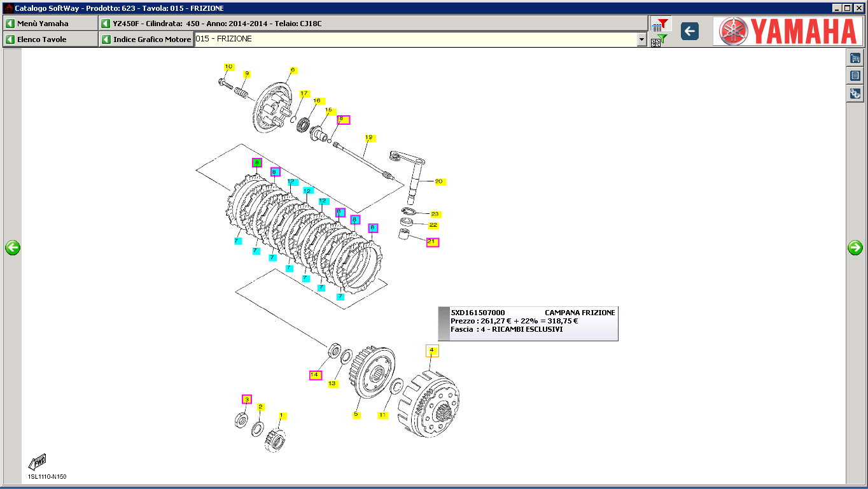Select part label 18 with pink border
Screen dimensions: 868x489
(343, 119)
